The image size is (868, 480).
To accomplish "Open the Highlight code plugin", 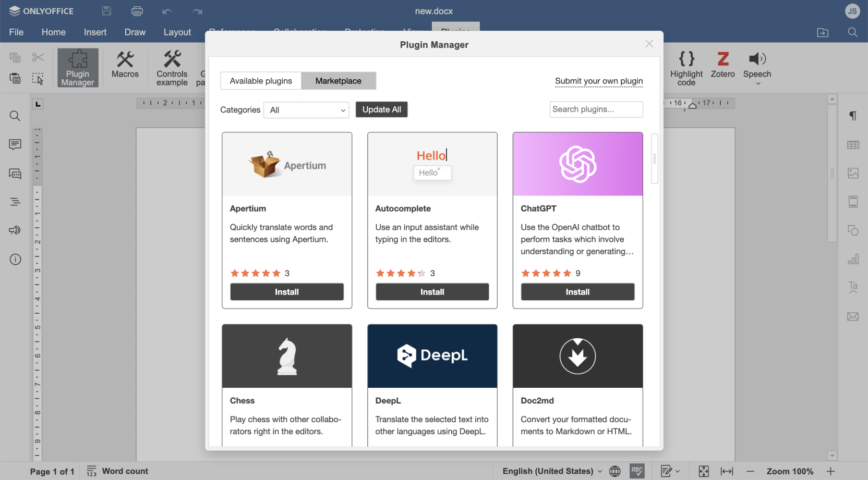I will pos(686,67).
